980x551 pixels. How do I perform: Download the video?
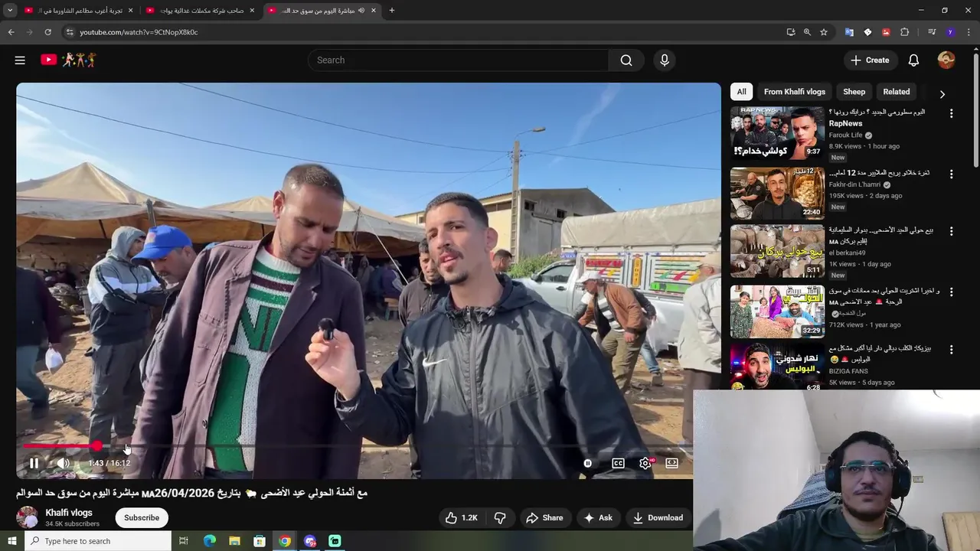pos(658,518)
